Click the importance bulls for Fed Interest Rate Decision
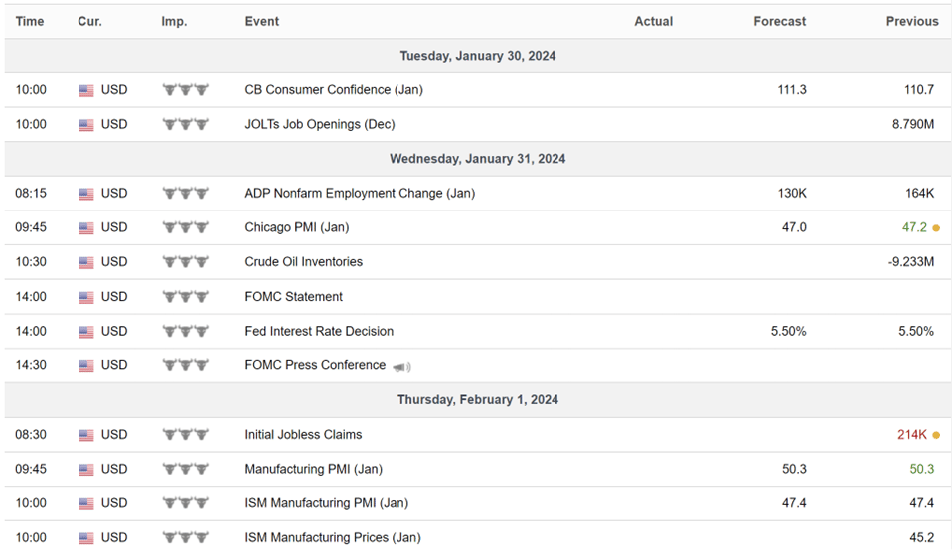This screenshot has width=952, height=560. 185,332
